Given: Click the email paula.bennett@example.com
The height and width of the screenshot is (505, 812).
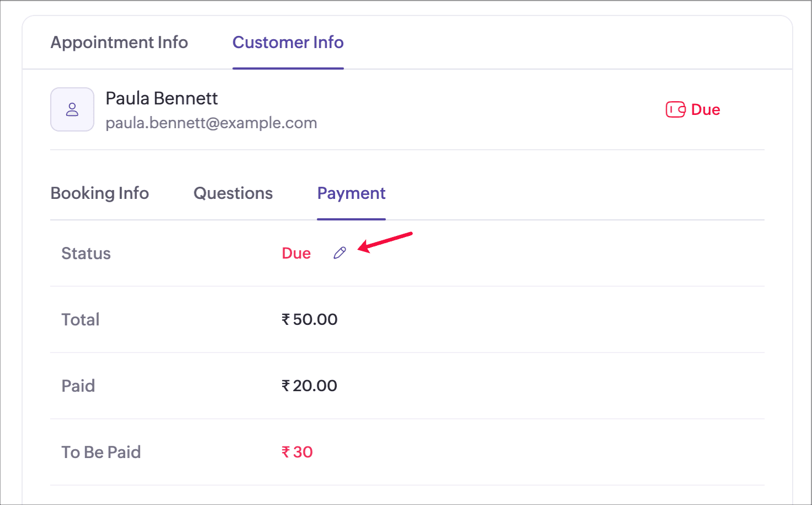Looking at the screenshot, I should pyautogui.click(x=211, y=123).
